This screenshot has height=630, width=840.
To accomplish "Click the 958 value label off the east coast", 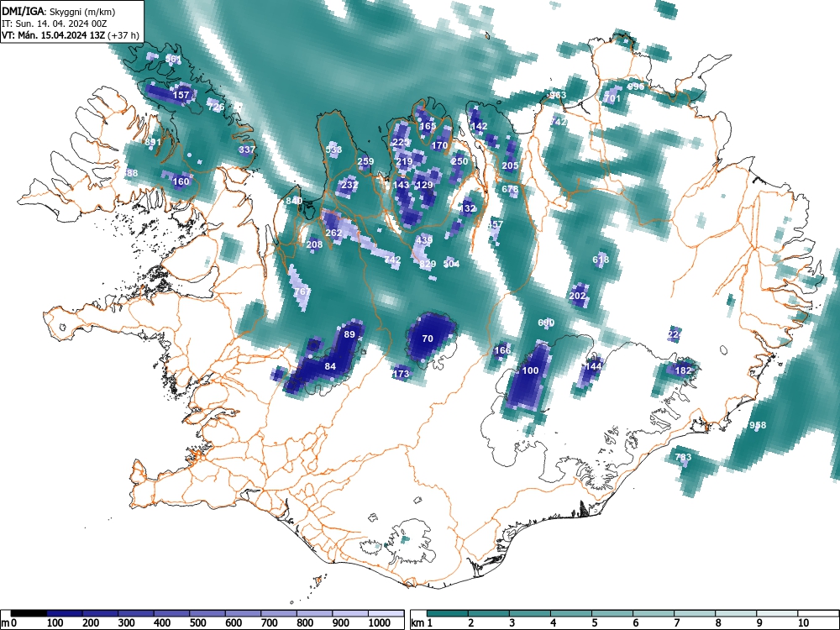I will coord(758,425).
